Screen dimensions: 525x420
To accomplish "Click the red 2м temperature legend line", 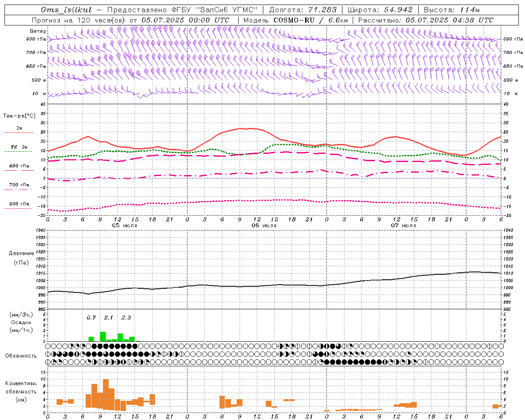I will pos(19,132).
